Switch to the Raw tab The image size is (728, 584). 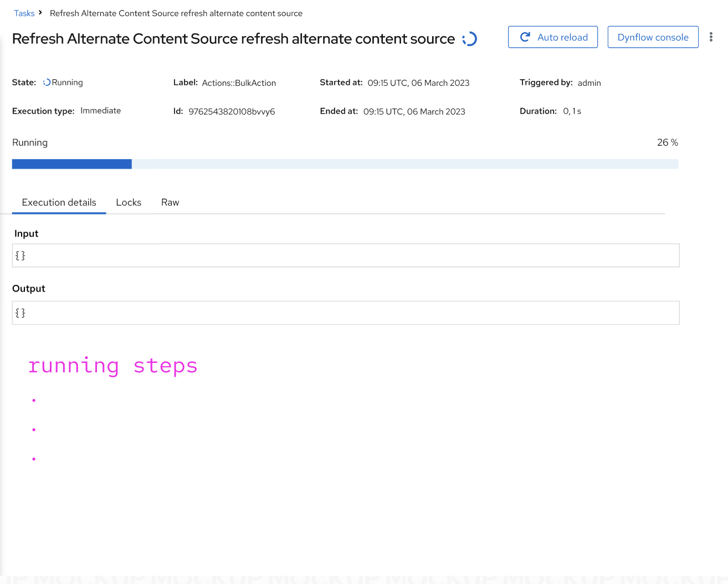click(x=170, y=202)
